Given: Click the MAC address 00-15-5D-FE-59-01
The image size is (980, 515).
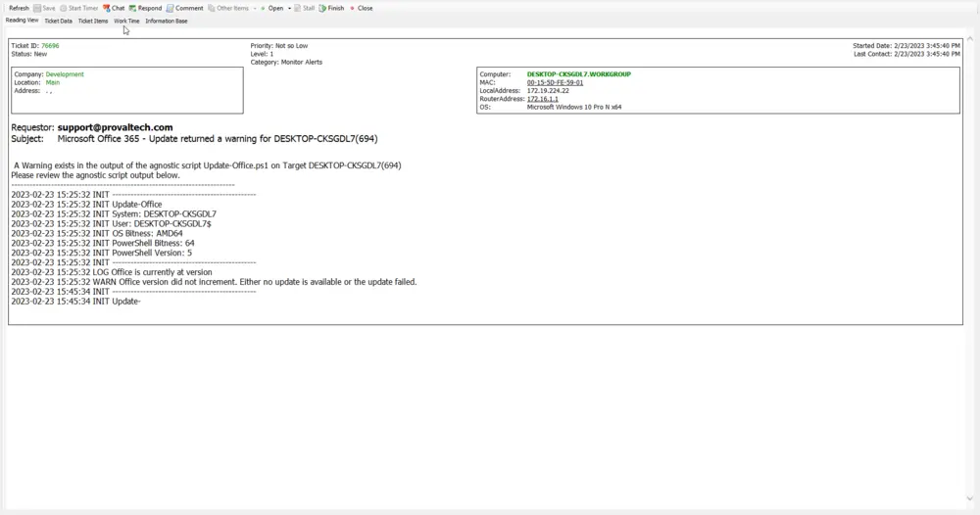Looking at the screenshot, I should click(555, 82).
